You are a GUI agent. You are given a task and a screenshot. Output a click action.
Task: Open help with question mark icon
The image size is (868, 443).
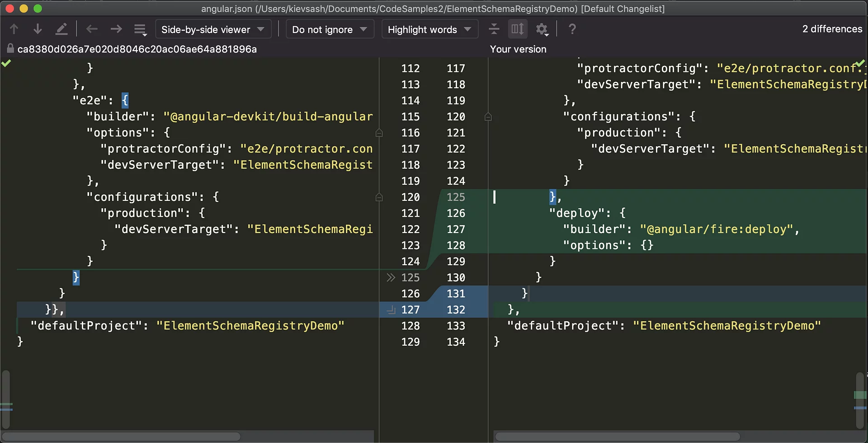572,29
